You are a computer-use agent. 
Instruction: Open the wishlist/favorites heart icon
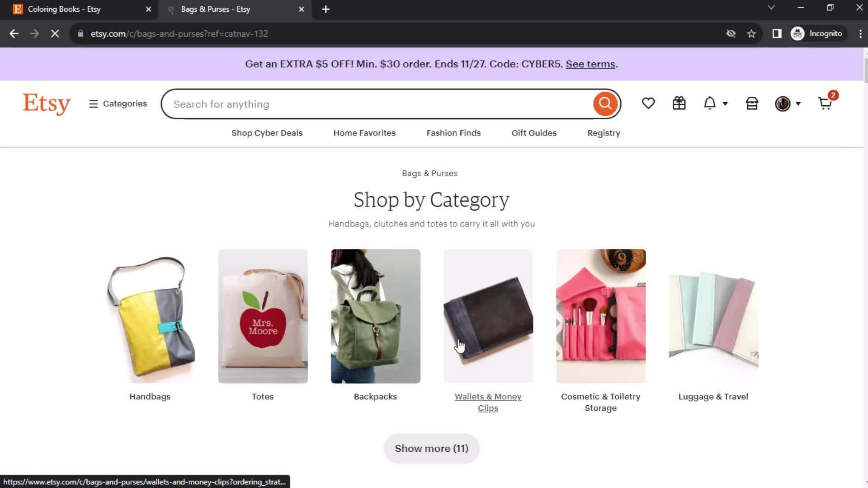649,103
